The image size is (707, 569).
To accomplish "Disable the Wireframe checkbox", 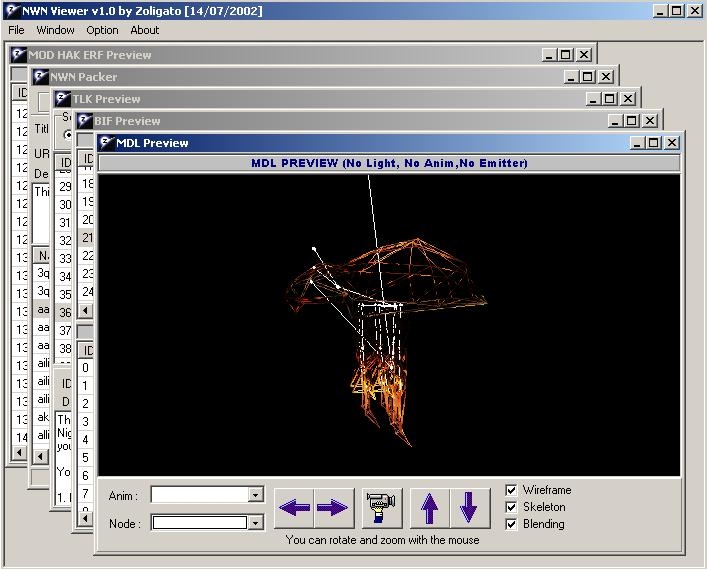I will point(512,490).
